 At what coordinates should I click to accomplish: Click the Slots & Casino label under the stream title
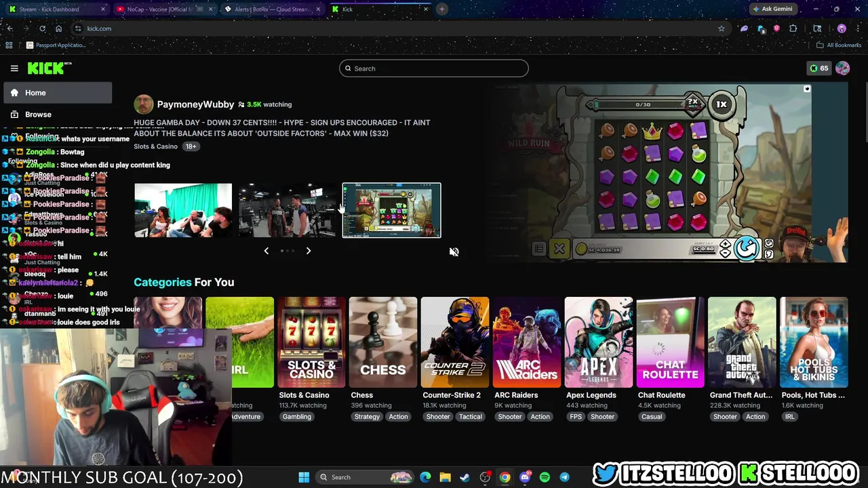155,146
